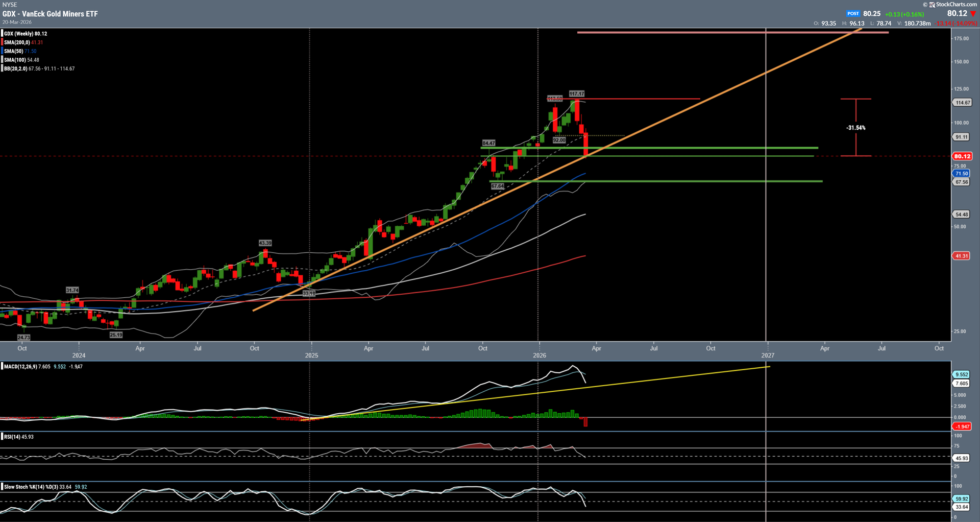
Task: Select the yellow trendline in MACD panel
Action: click(x=536, y=393)
